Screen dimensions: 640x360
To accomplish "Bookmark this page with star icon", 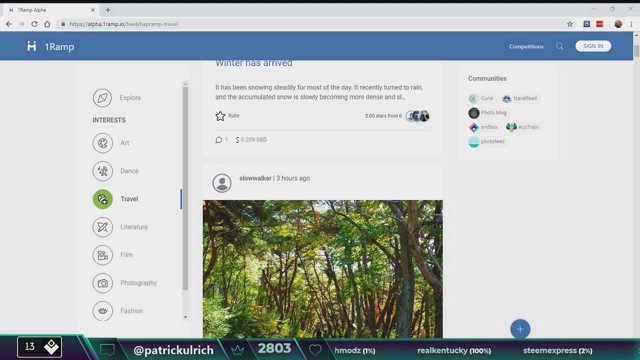I will [x=570, y=24].
